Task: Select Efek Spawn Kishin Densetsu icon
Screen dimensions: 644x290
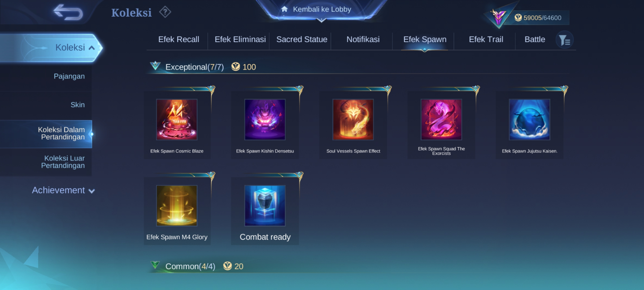Action: click(x=265, y=119)
